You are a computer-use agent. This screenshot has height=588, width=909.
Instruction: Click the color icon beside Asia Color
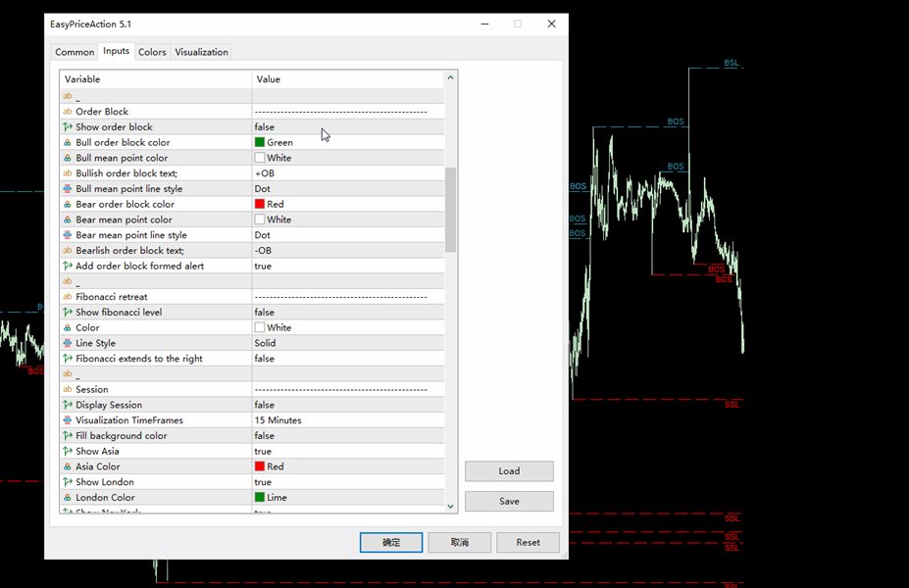(x=68, y=466)
